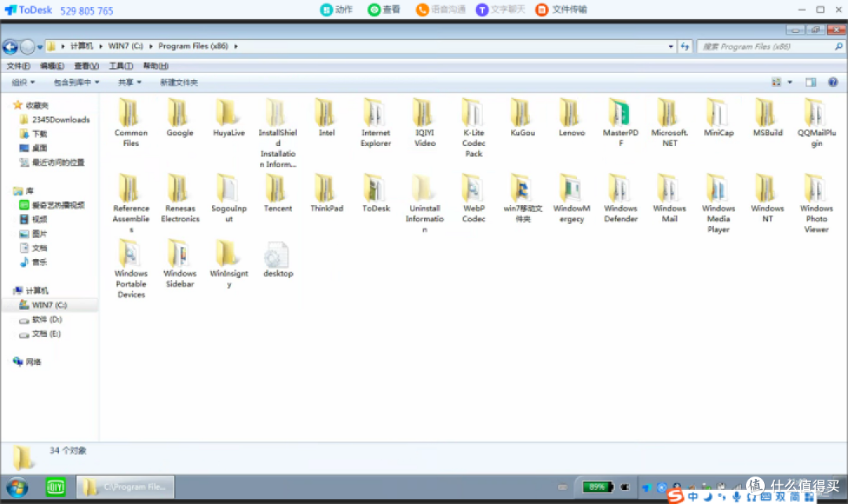Launch iQIYI from the taskbar

55,488
